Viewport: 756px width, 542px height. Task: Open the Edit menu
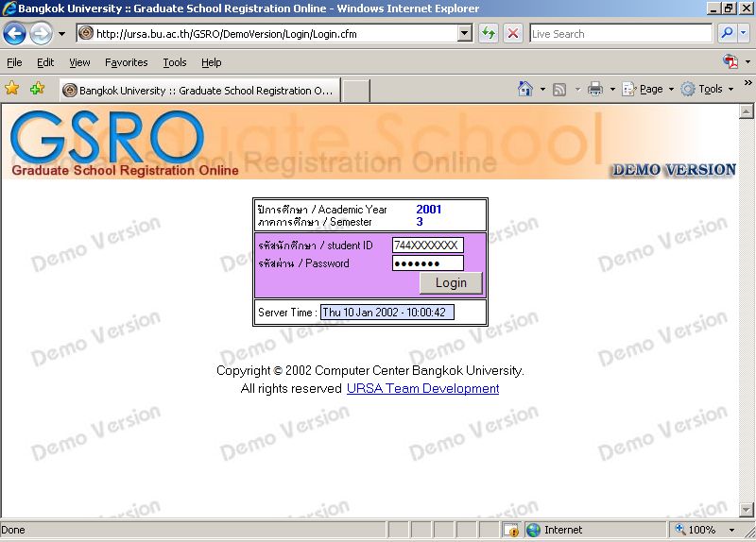45,62
